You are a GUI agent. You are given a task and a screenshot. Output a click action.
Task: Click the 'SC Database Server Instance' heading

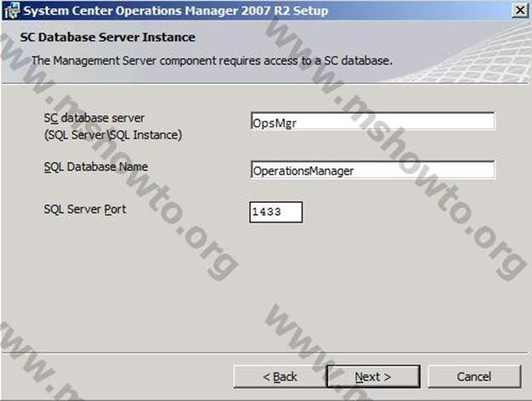click(x=108, y=37)
